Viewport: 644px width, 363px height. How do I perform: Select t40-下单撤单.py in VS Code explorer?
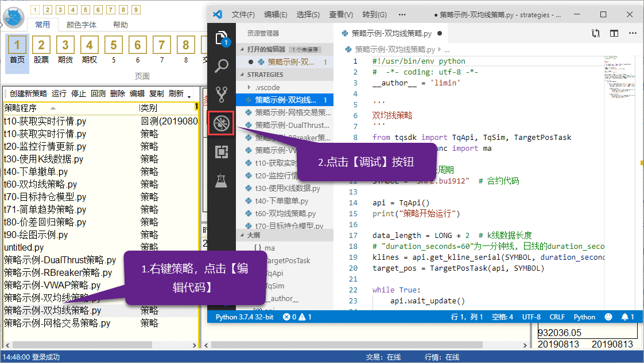click(x=285, y=201)
